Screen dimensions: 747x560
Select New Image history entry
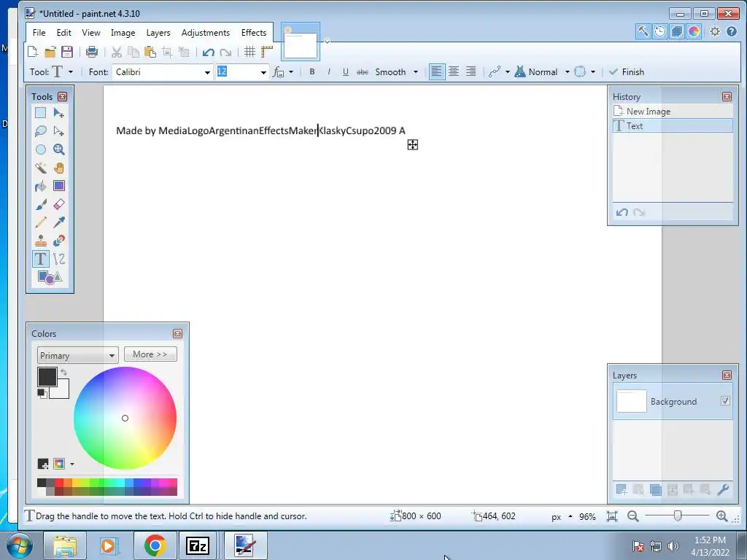(672, 112)
